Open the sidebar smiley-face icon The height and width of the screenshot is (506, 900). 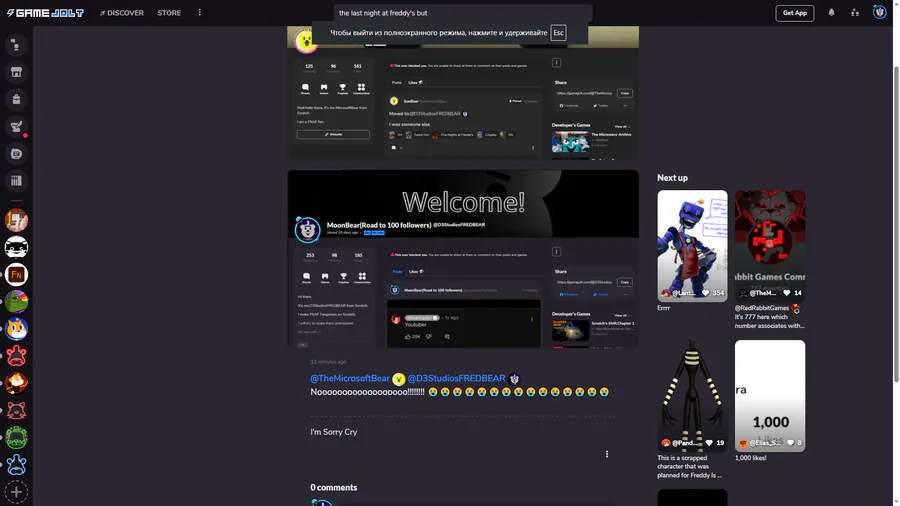pyautogui.click(x=16, y=154)
